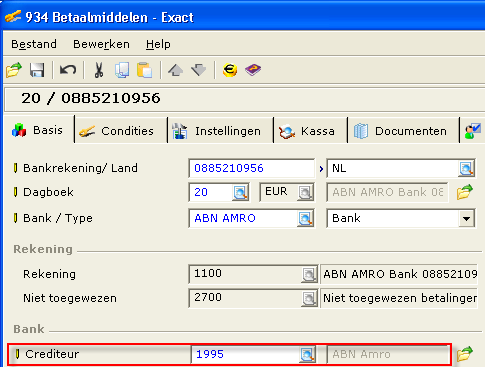The image size is (485, 367).
Task: Open the Bestand menu
Action: (34, 44)
